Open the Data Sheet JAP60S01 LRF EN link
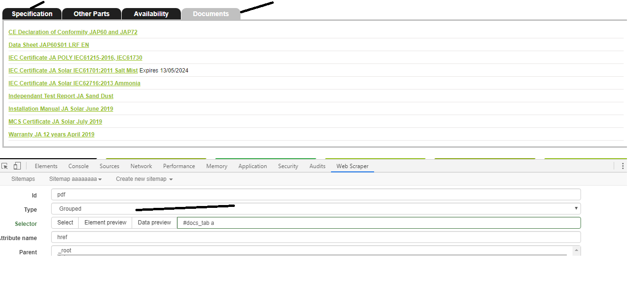 pyautogui.click(x=49, y=45)
